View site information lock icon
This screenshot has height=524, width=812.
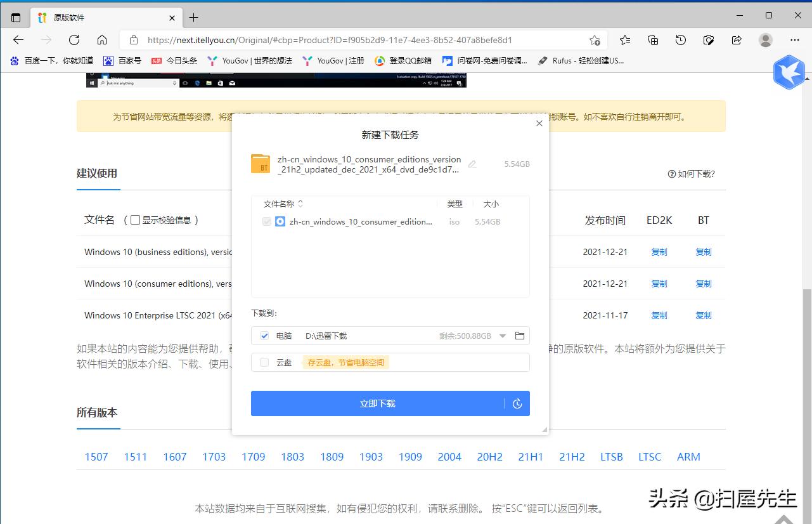(133, 40)
